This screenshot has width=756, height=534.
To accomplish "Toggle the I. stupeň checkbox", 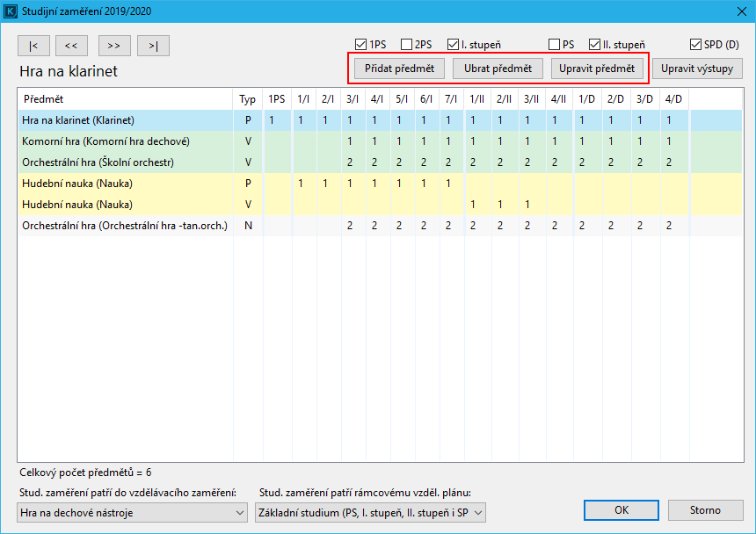I will (x=453, y=44).
